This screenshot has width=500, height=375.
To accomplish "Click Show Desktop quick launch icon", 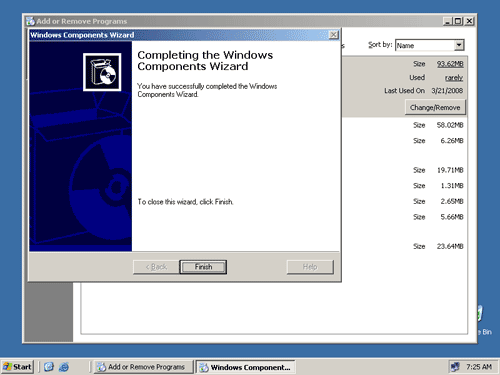I will click(49, 367).
